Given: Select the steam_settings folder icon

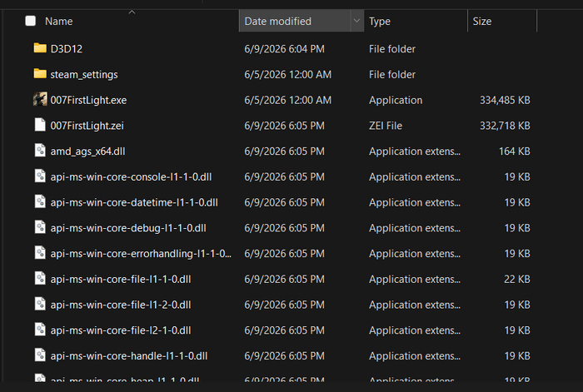Looking at the screenshot, I should pos(40,73).
